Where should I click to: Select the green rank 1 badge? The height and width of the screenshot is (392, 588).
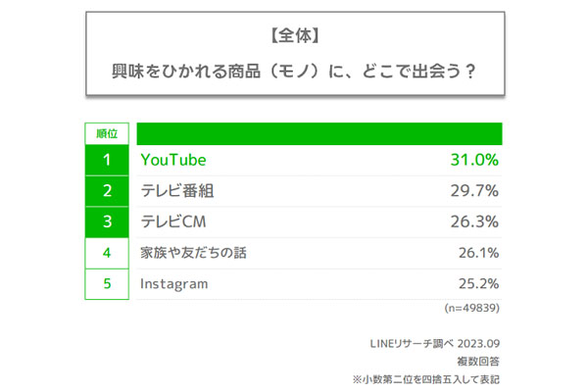point(107,159)
